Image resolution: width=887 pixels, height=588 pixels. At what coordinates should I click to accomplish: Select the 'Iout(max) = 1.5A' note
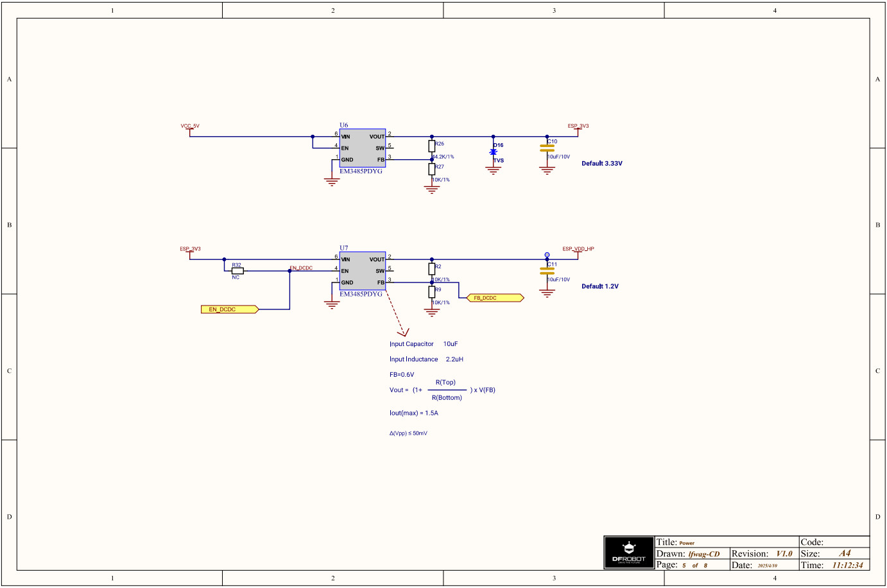[414, 413]
